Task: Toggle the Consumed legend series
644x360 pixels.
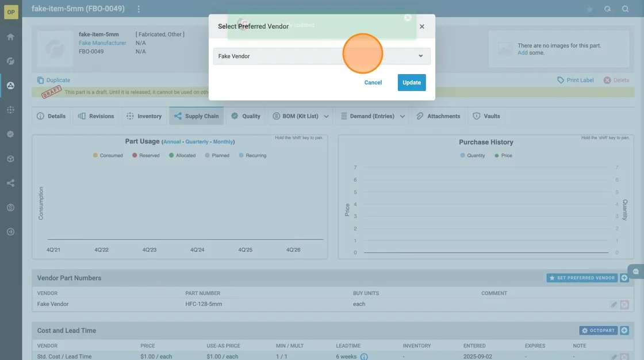Action: (108, 155)
